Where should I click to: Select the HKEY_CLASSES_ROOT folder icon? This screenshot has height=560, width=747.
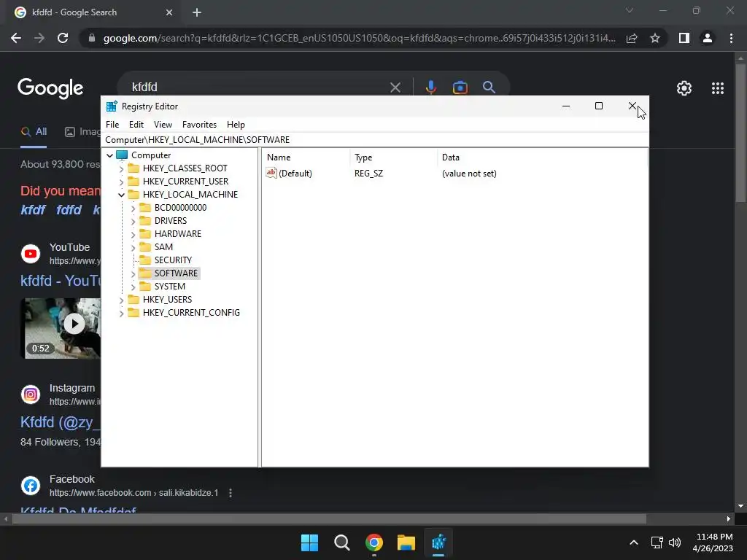[x=133, y=168]
